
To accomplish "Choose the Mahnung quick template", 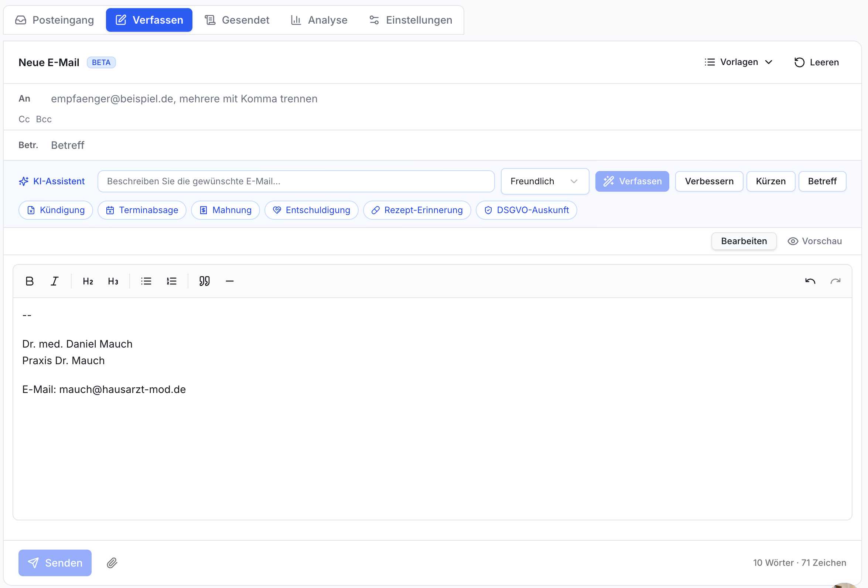I will (x=225, y=210).
